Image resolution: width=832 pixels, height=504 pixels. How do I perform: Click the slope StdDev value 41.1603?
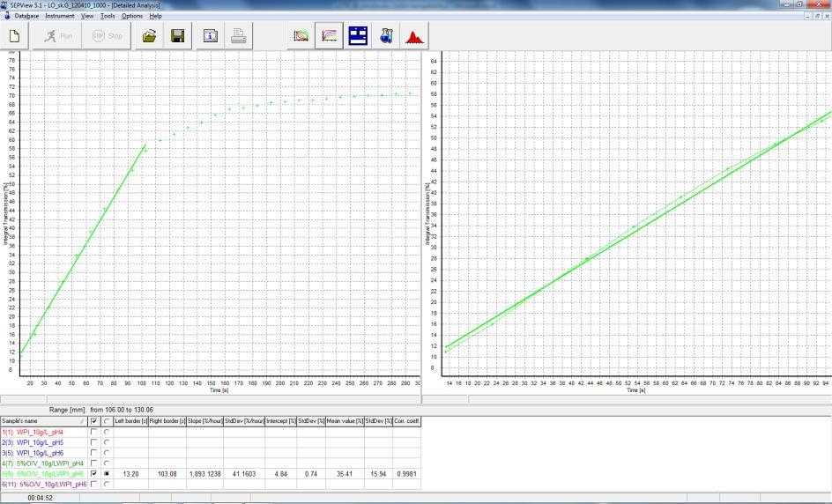[244, 474]
